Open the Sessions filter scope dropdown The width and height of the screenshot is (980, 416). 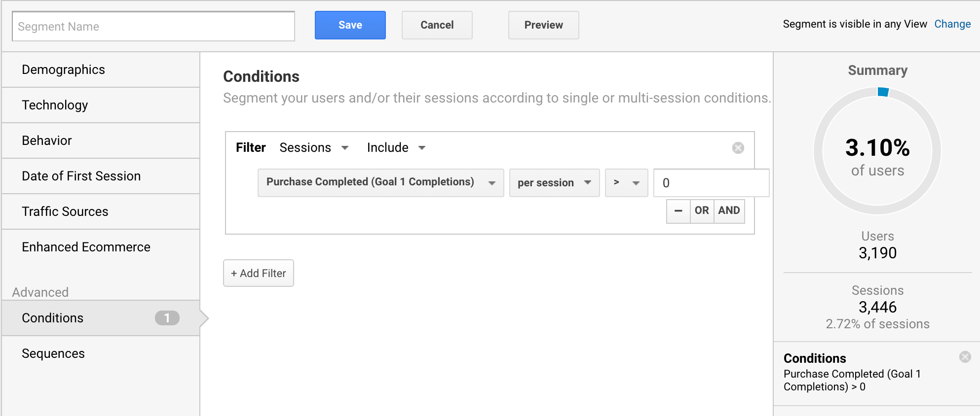tap(314, 148)
